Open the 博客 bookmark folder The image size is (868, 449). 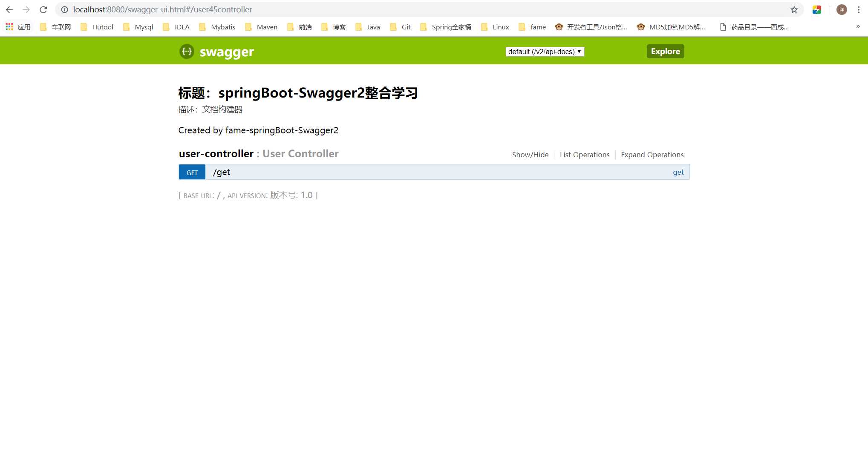(x=334, y=27)
